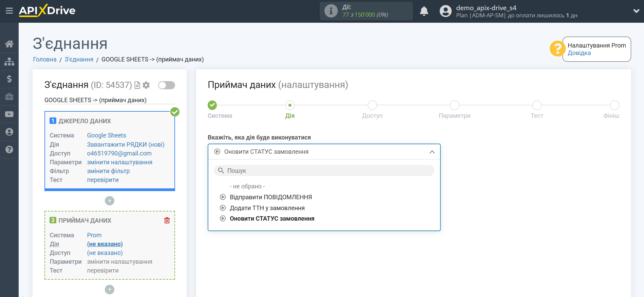This screenshot has width=644, height=297.
Task: Open the Prom system link
Action: point(94,235)
